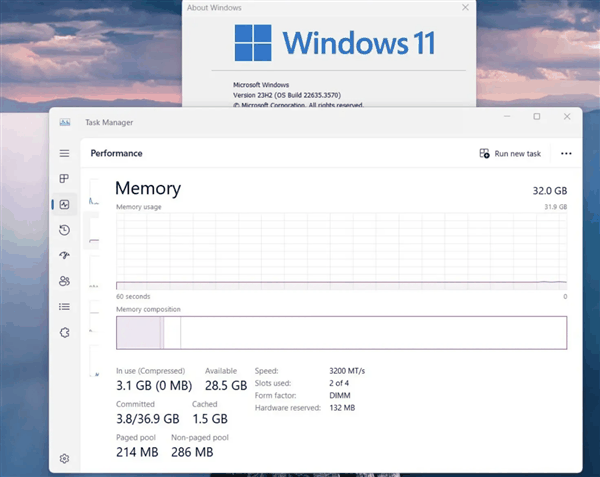The width and height of the screenshot is (600, 477).
Task: Click the 3.8/36.9 GB committed value
Action: point(148,419)
